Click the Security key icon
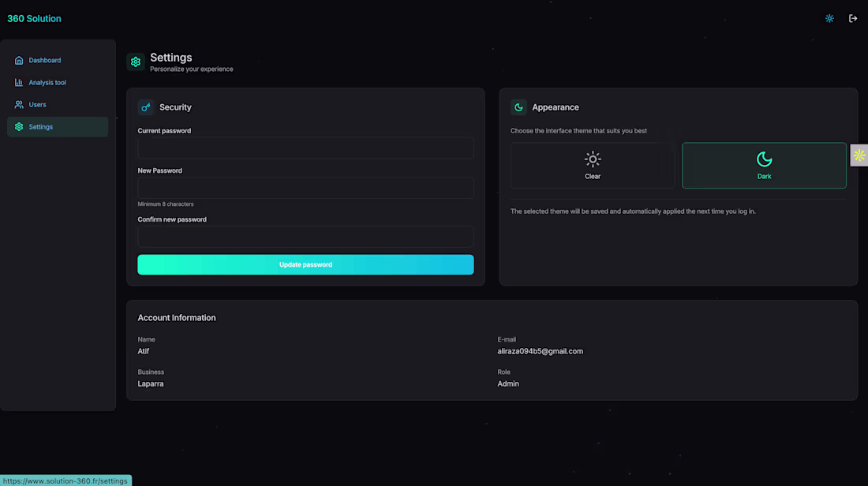 point(145,107)
